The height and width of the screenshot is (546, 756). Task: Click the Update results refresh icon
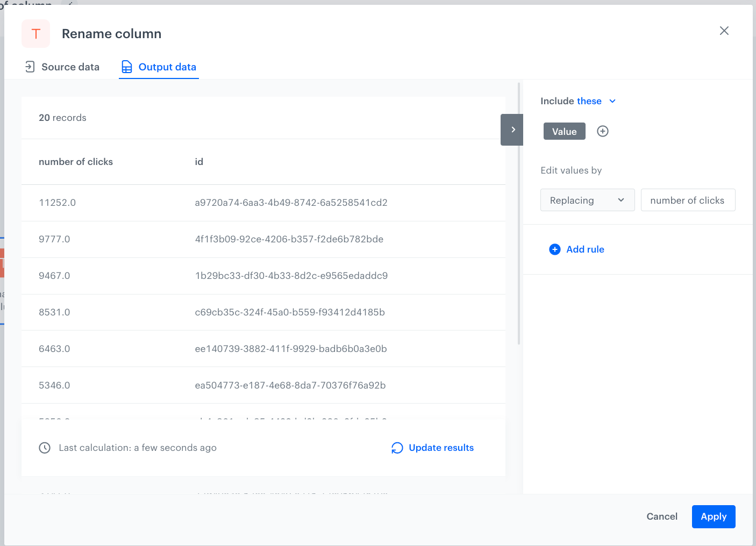pos(397,448)
